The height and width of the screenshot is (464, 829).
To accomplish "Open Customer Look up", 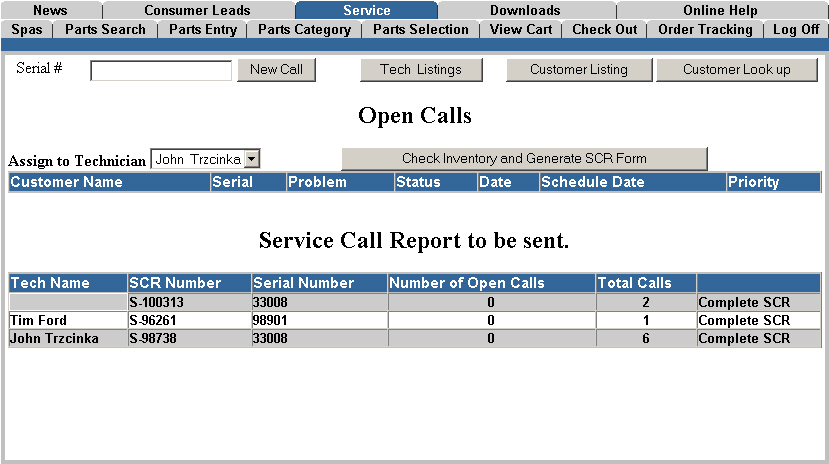I will pos(736,70).
